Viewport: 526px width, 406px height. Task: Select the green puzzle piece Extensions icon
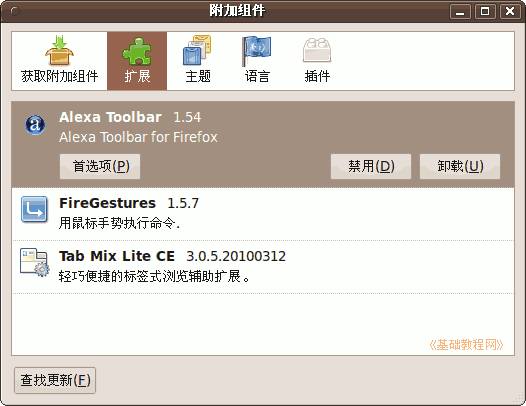point(137,51)
